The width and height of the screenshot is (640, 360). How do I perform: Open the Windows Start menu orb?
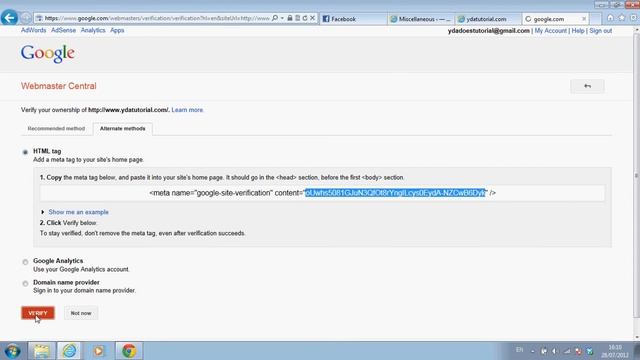[x=12, y=351]
